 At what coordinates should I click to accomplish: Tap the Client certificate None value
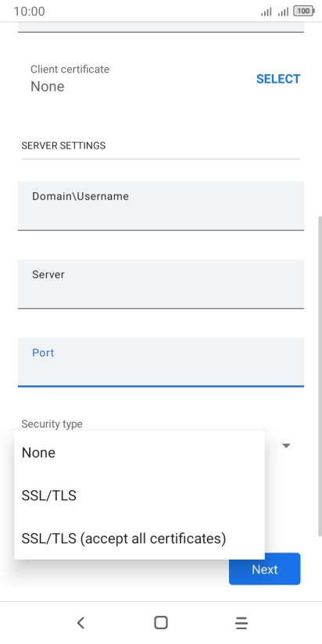[x=47, y=87]
